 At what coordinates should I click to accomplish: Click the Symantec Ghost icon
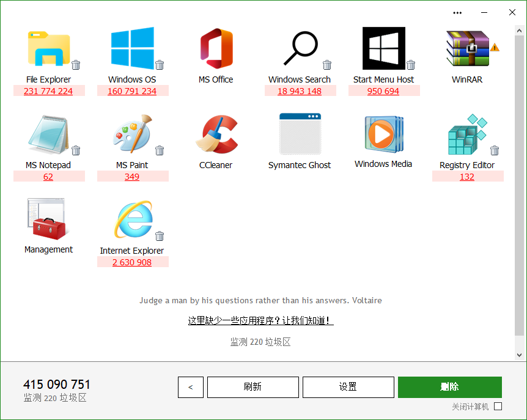tap(300, 133)
